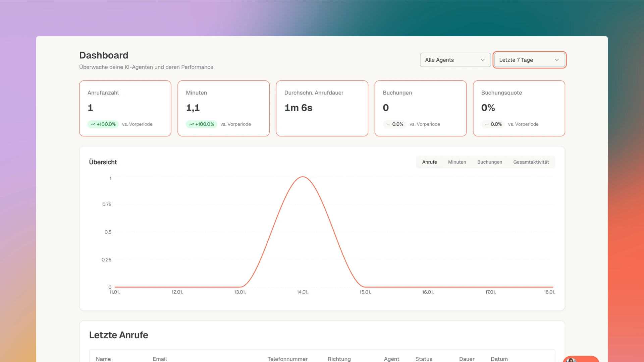Select the Gesamtaktivität chart tab
This screenshot has width=644, height=362.
(x=531, y=162)
